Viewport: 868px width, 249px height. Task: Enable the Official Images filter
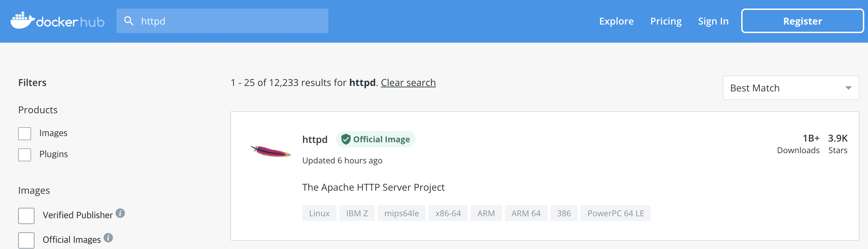click(26, 240)
